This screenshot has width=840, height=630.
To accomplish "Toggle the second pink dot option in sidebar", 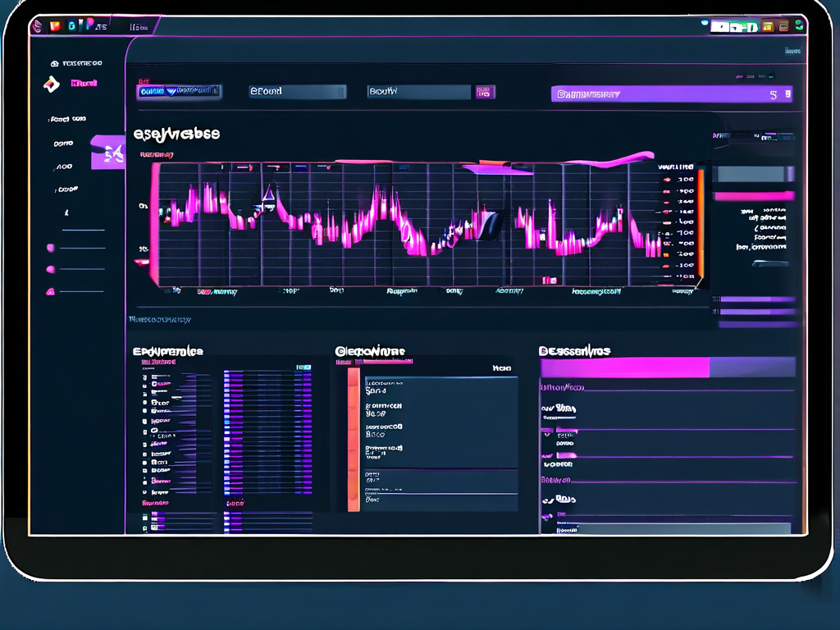I will [51, 269].
